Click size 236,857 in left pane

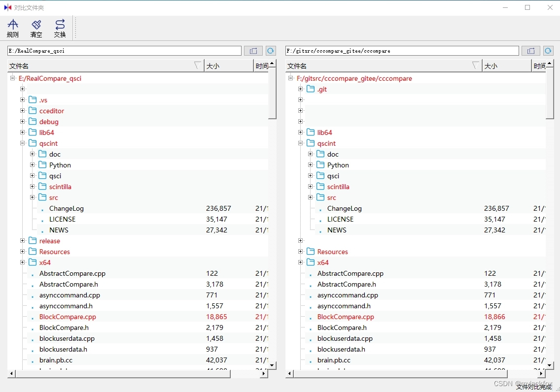point(218,208)
